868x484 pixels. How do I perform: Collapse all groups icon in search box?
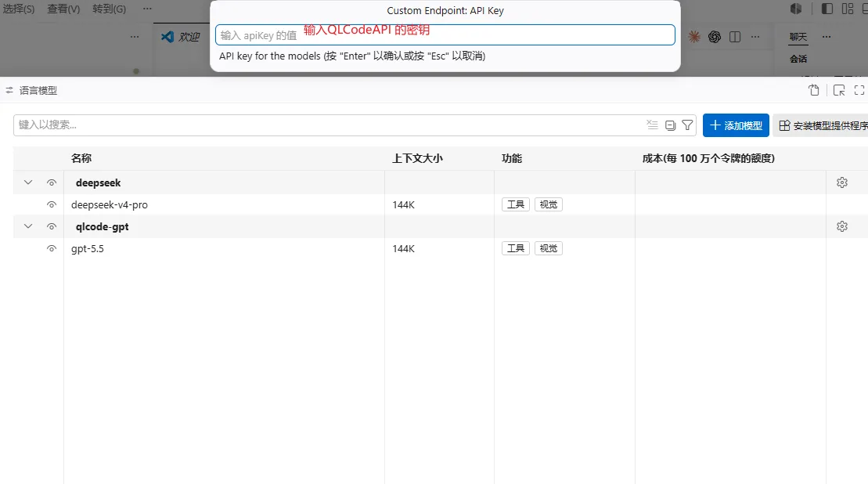670,125
